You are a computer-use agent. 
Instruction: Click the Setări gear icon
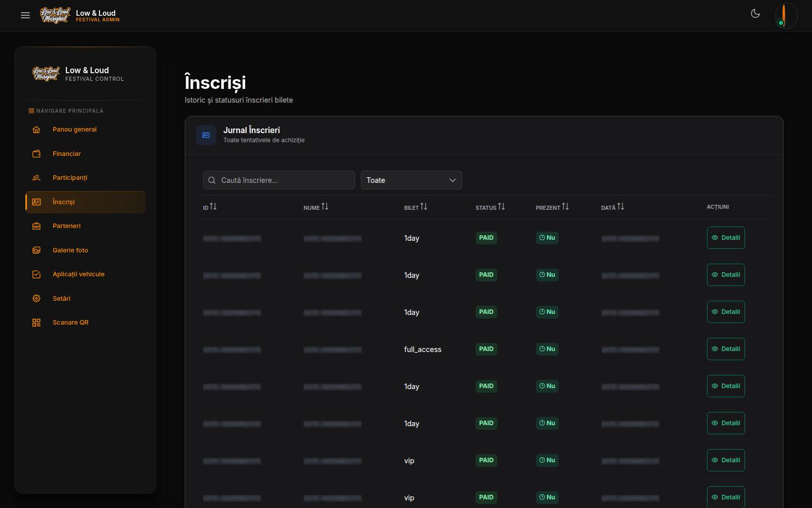pos(37,299)
